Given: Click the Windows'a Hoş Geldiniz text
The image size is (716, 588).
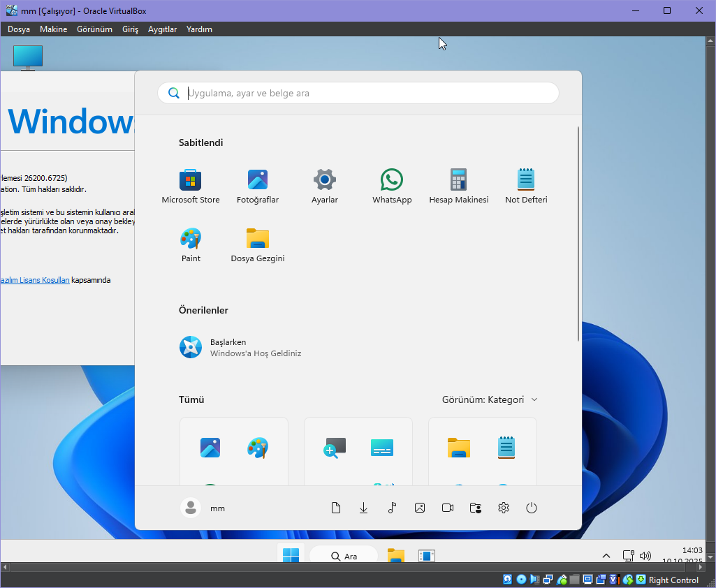Looking at the screenshot, I should click(x=256, y=353).
